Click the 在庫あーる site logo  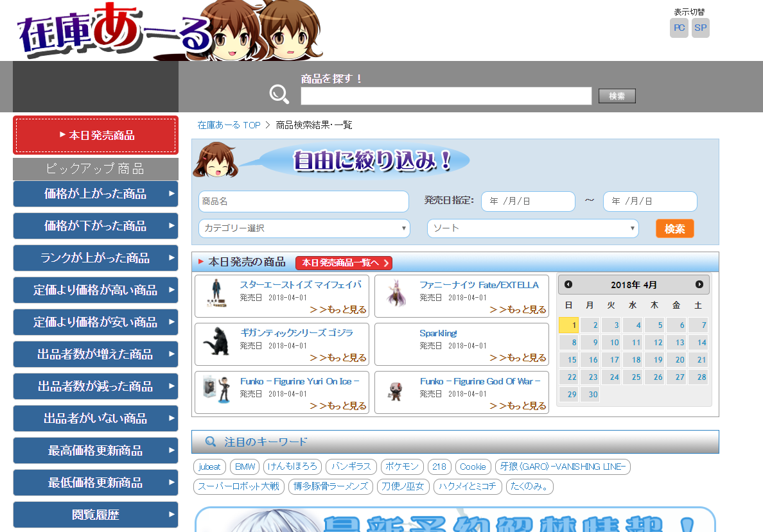click(116, 33)
